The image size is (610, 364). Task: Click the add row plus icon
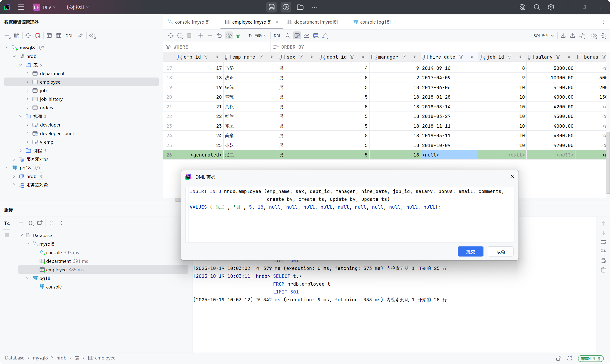(x=201, y=35)
